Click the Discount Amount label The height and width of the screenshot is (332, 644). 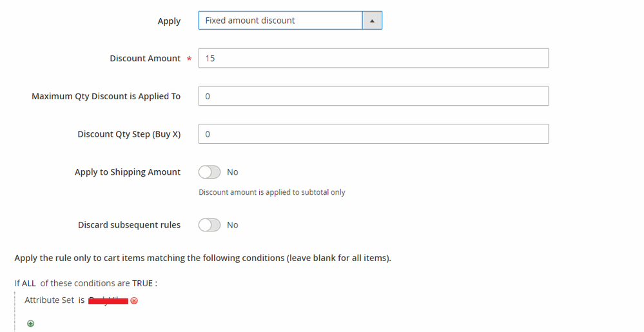point(145,58)
